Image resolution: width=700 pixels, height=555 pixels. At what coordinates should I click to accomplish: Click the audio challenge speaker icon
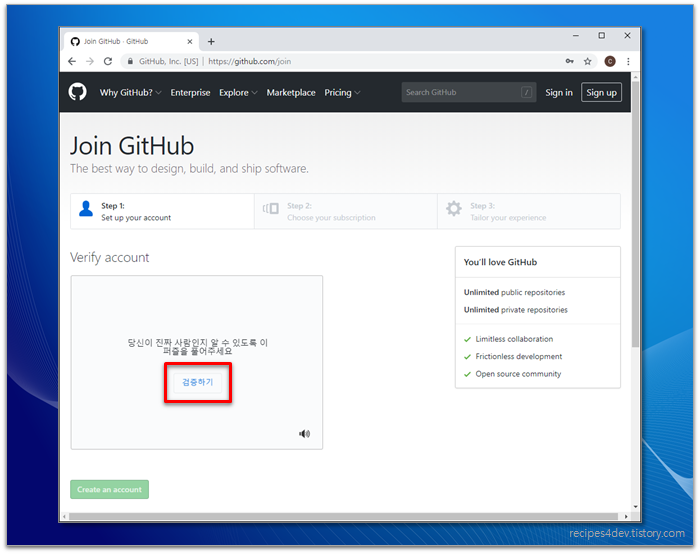coord(304,434)
